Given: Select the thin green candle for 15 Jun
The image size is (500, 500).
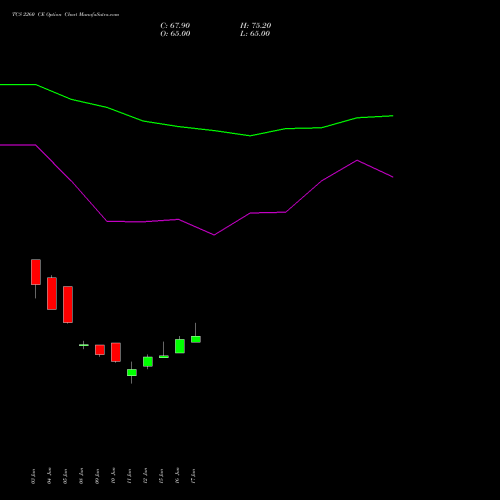Looking at the screenshot, I should [164, 356].
